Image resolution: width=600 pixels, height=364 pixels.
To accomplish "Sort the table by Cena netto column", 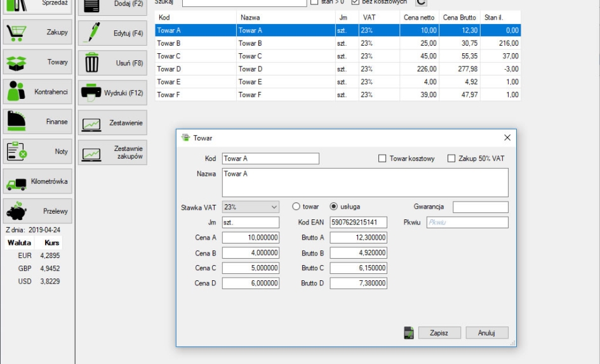I will [x=419, y=18].
